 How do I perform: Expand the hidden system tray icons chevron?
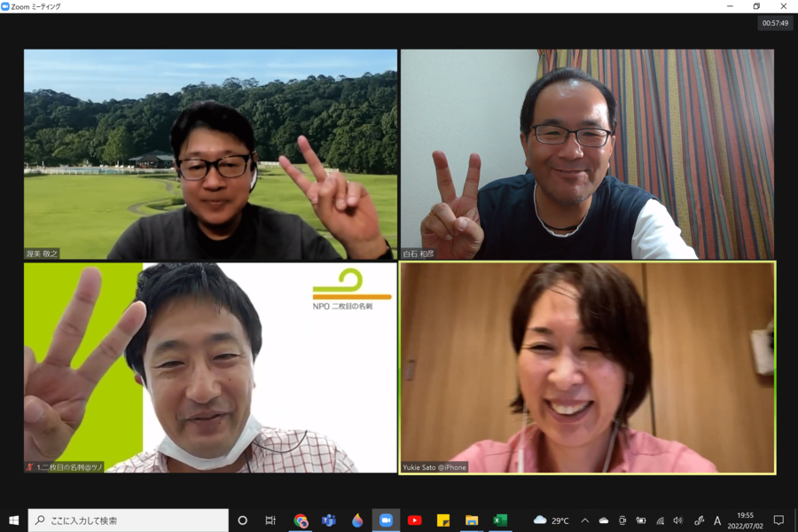pos(584,520)
